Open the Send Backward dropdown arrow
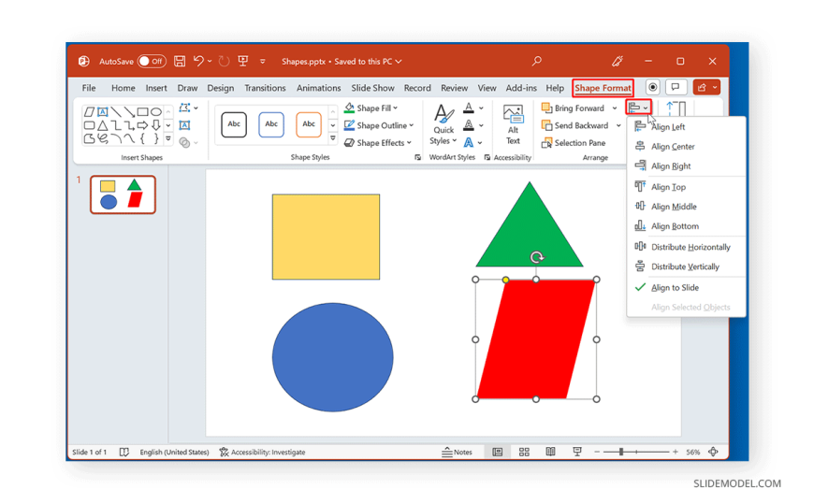814x504 pixels. (x=618, y=125)
